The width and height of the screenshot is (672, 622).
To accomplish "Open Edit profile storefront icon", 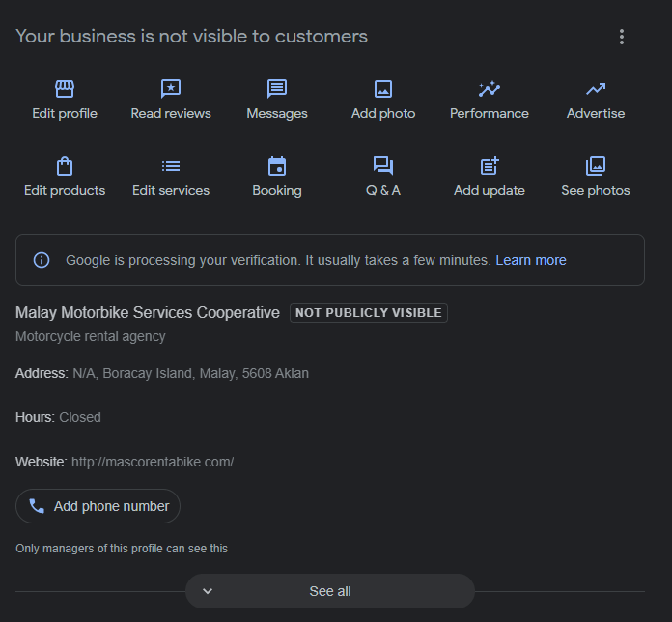I will point(65,90).
